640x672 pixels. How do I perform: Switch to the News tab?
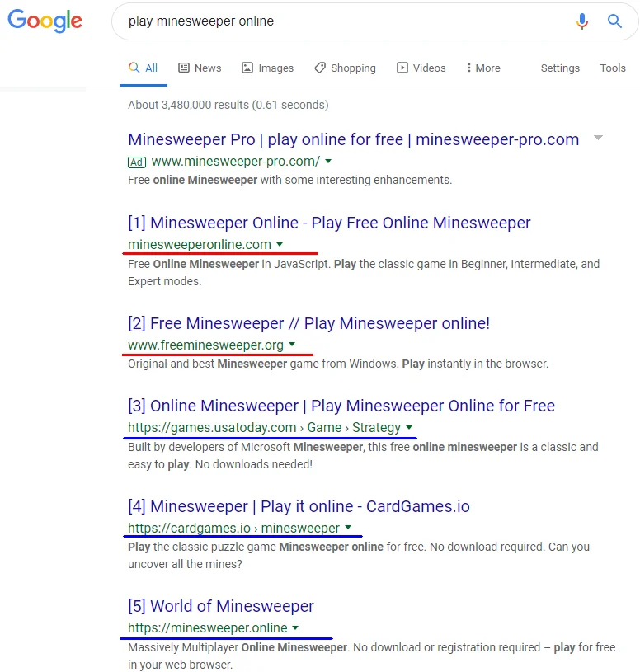click(200, 68)
